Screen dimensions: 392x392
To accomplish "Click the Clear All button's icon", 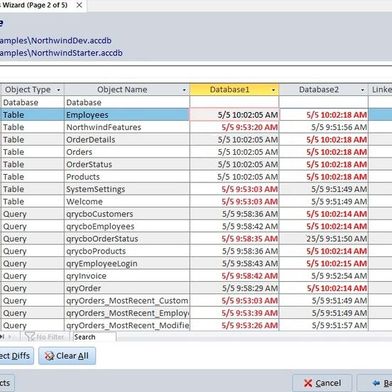I will coord(49,356).
